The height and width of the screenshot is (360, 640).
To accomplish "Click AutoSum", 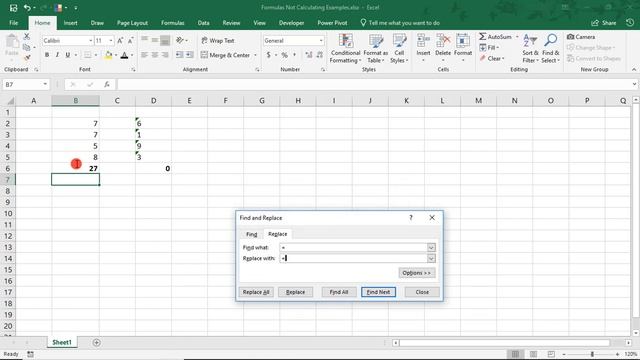I will [496, 37].
